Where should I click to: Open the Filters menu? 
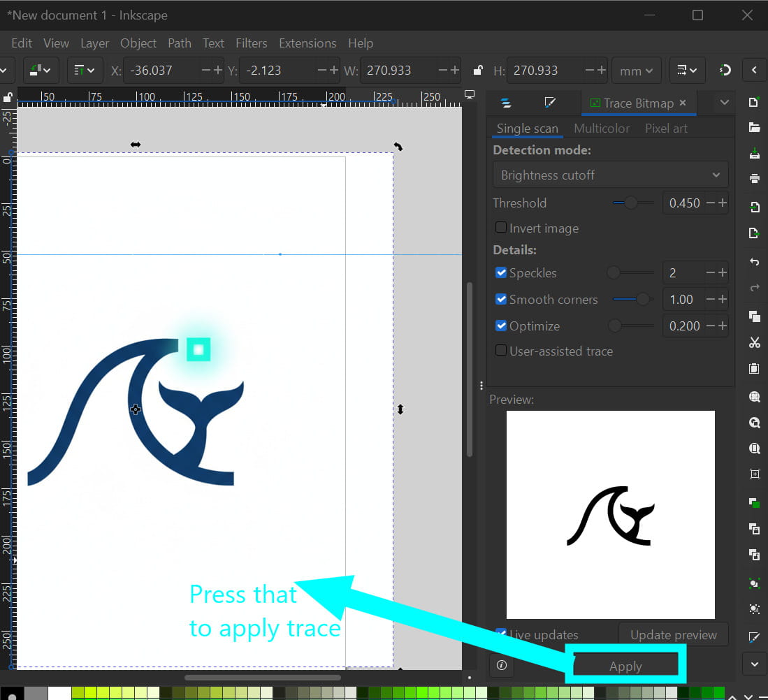coord(252,43)
